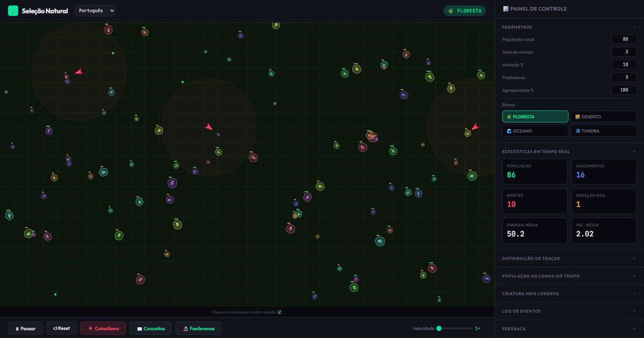Image resolution: width=644 pixels, height=338 pixels.
Task: Pause the simulation with the Pausar button
Action: coord(25,328)
